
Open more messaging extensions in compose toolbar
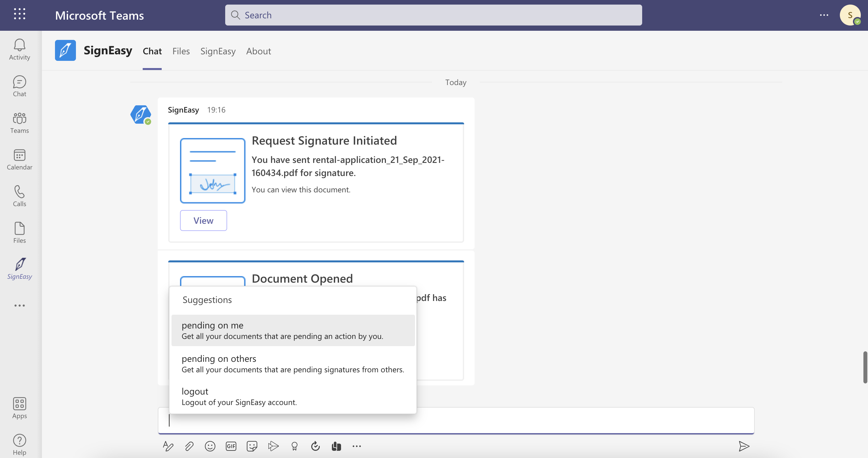pos(356,446)
